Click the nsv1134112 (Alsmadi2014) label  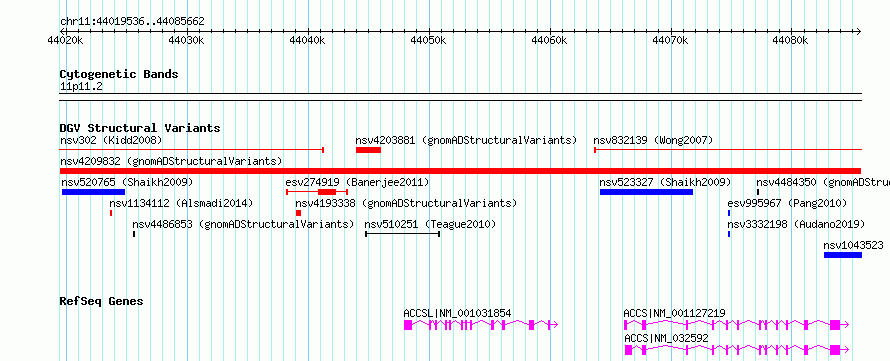181,203
